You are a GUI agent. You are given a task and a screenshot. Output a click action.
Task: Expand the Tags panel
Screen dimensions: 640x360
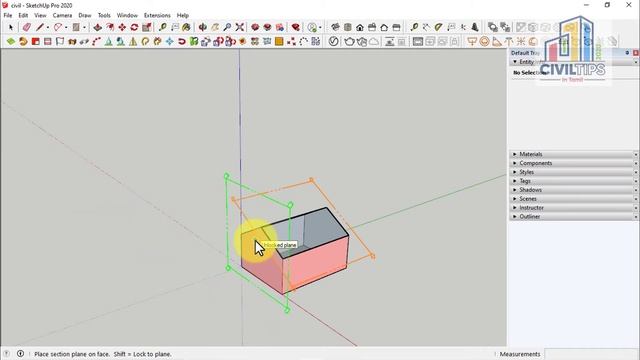tap(515, 181)
